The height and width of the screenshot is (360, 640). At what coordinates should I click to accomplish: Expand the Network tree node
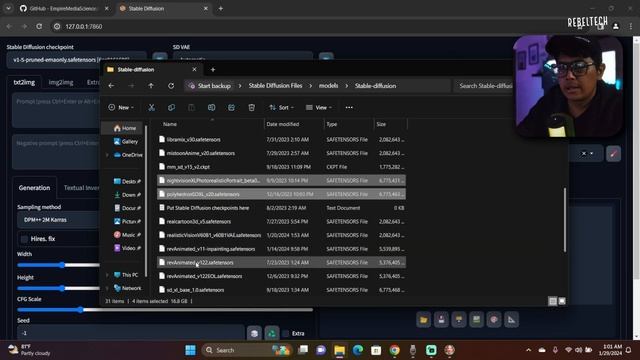coord(107,288)
